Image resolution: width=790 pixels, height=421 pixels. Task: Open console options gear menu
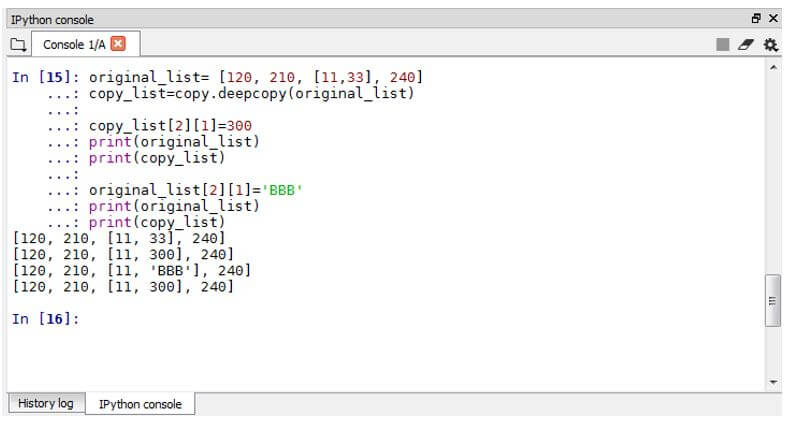click(x=770, y=44)
